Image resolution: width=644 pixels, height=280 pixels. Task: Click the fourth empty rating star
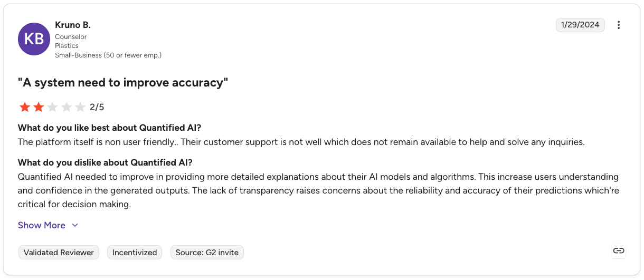67,108
